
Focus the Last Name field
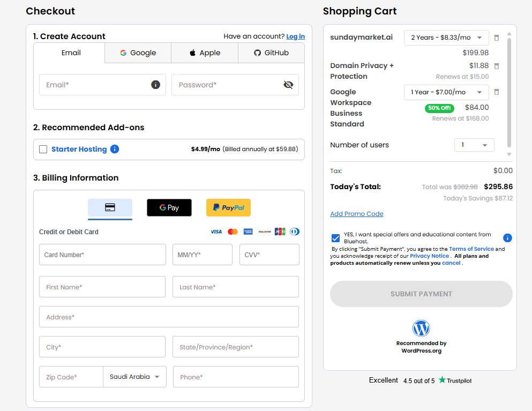(236, 287)
